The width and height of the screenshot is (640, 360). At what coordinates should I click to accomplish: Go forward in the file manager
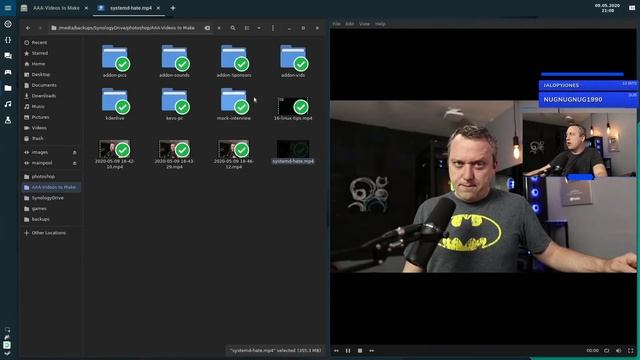[x=40, y=28]
